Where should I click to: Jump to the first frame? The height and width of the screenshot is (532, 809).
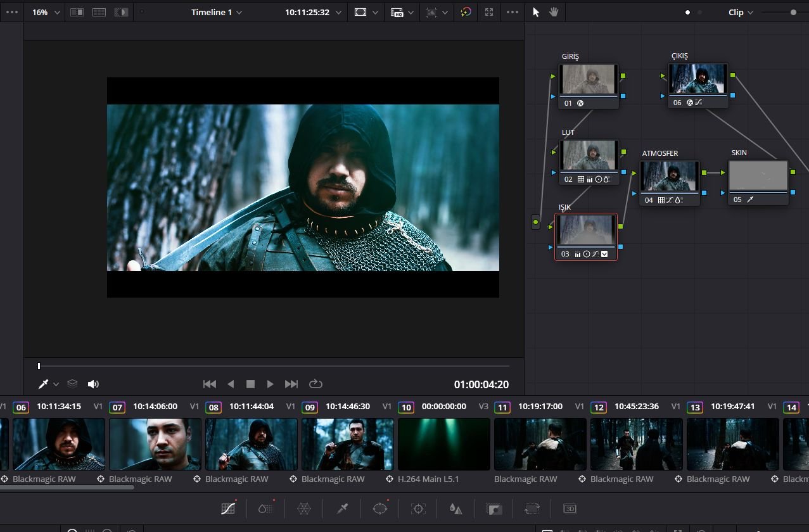pos(210,384)
